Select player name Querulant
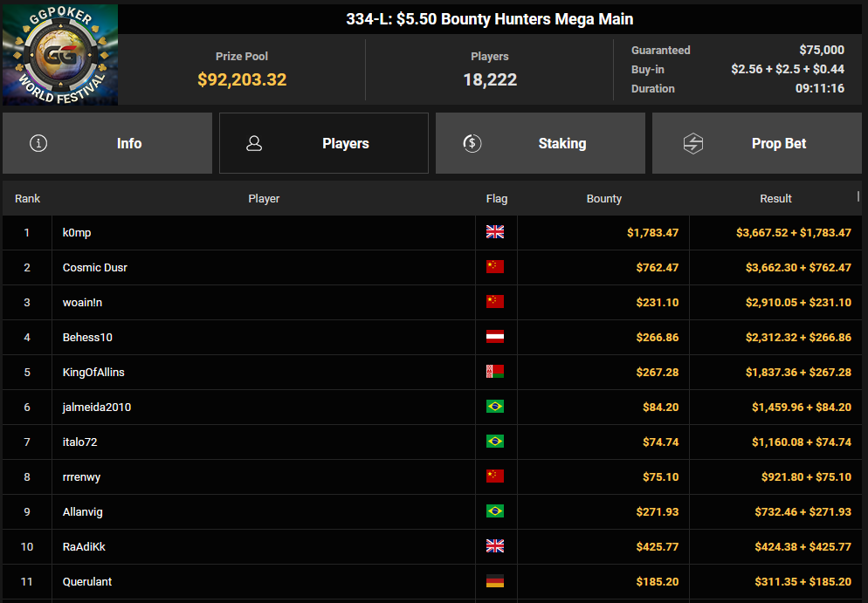Viewport: 868px width, 603px height. [x=87, y=581]
